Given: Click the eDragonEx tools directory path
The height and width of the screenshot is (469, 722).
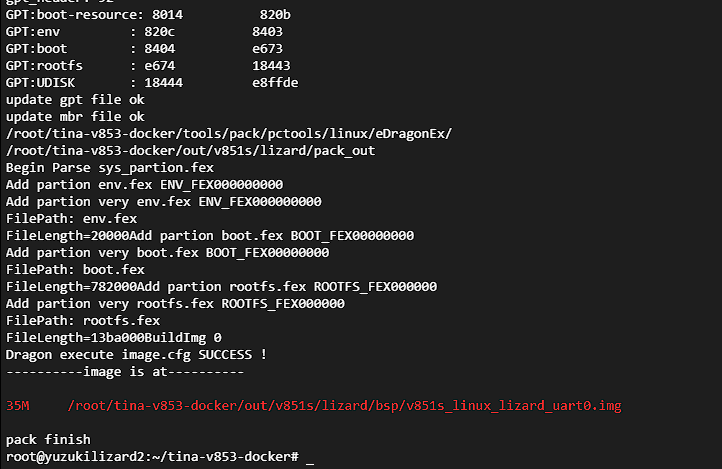Looking at the screenshot, I should tap(228, 134).
